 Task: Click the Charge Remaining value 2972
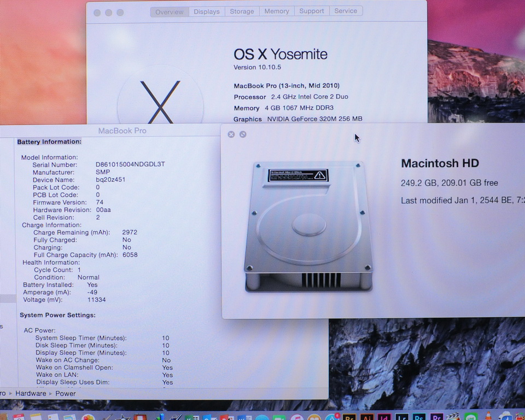coord(130,232)
